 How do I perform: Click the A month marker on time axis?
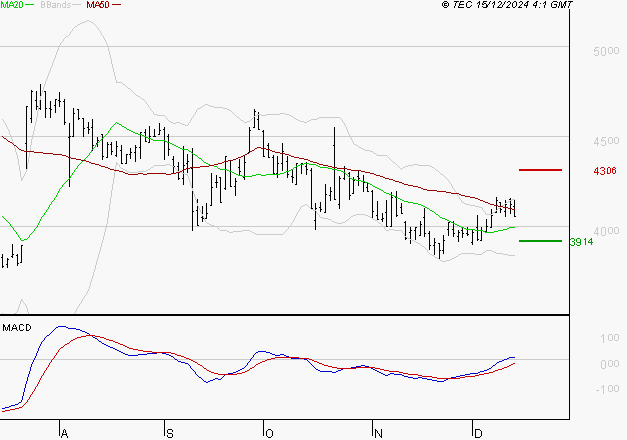64,434
